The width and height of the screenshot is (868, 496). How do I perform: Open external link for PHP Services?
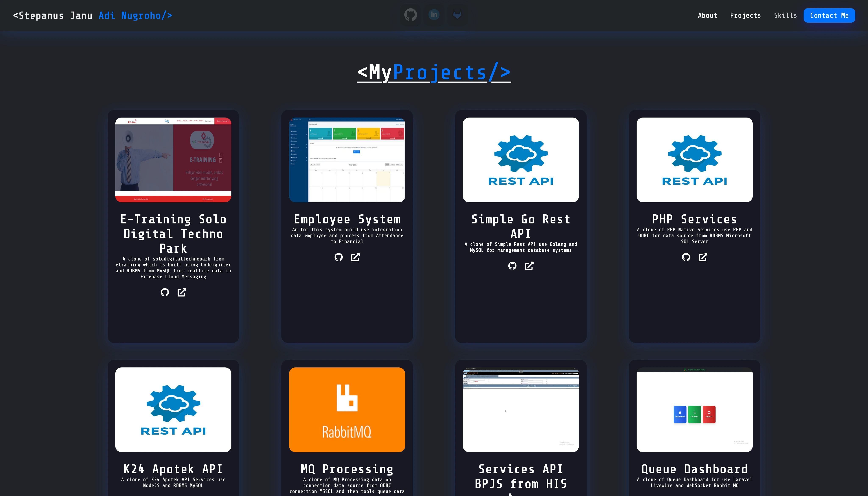tap(703, 257)
